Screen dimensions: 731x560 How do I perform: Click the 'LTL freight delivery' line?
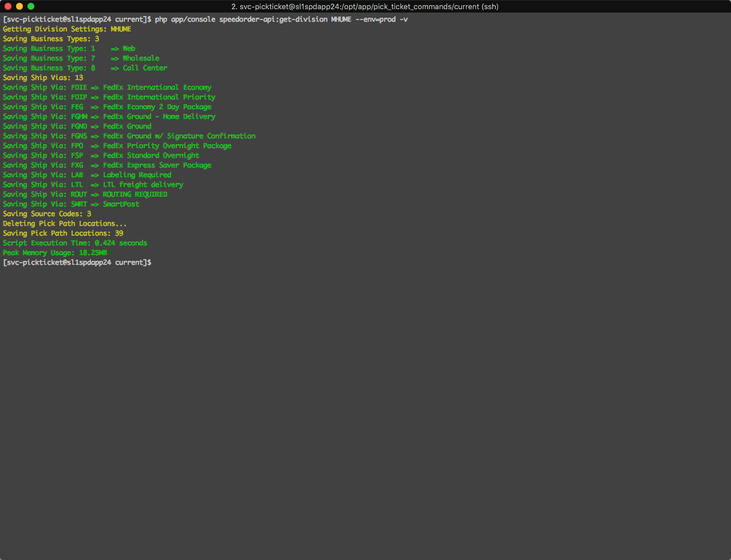[x=93, y=185]
